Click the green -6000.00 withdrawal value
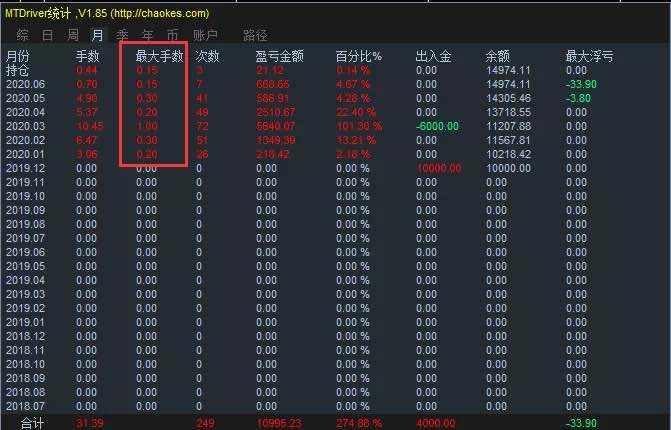The image size is (671, 430). click(437, 126)
